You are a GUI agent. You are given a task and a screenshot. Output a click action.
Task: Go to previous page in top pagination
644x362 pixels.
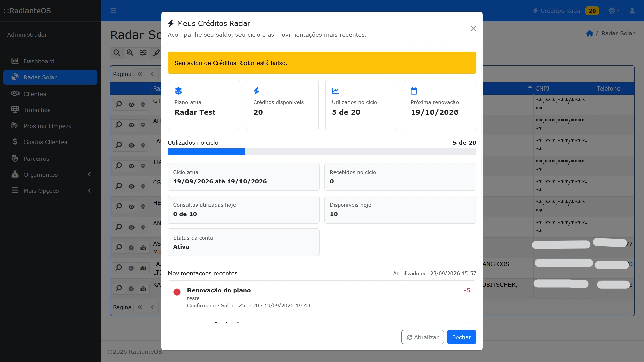click(x=152, y=74)
